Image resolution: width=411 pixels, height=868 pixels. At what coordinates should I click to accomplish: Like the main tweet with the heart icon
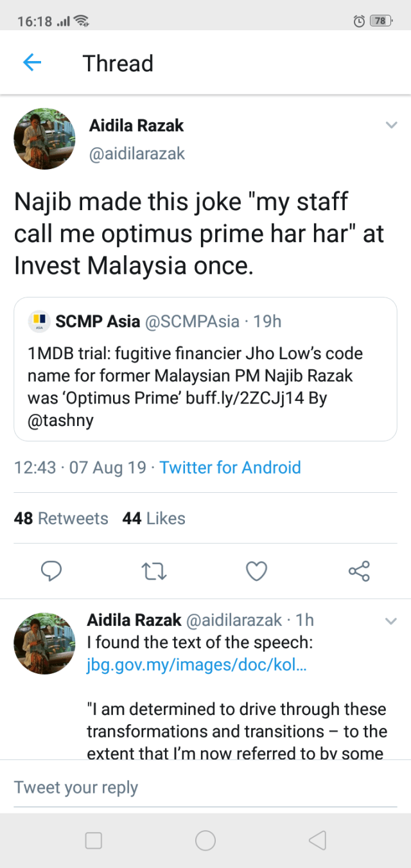pyautogui.click(x=257, y=571)
